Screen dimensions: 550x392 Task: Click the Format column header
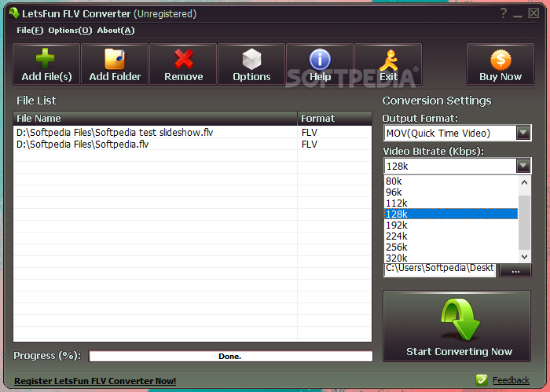point(335,118)
